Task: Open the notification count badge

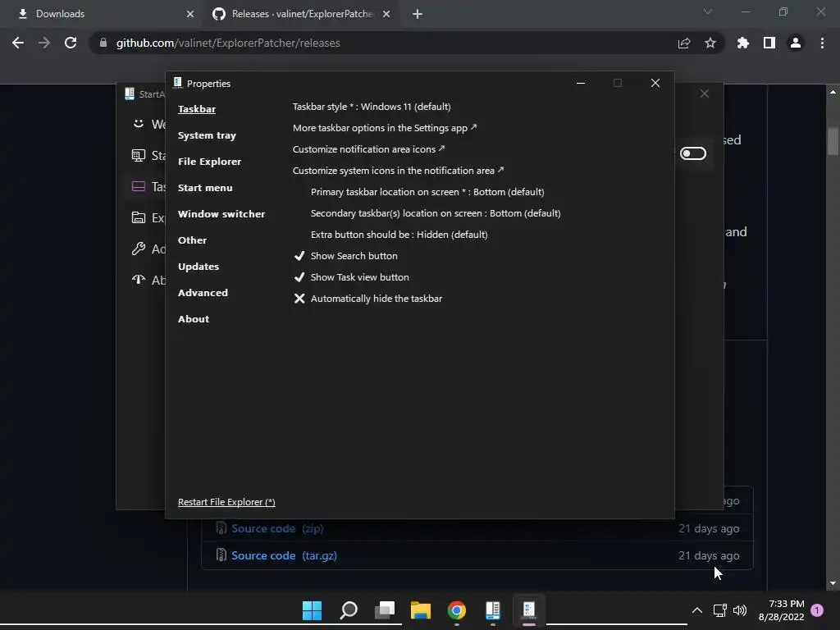Action: coord(817,609)
